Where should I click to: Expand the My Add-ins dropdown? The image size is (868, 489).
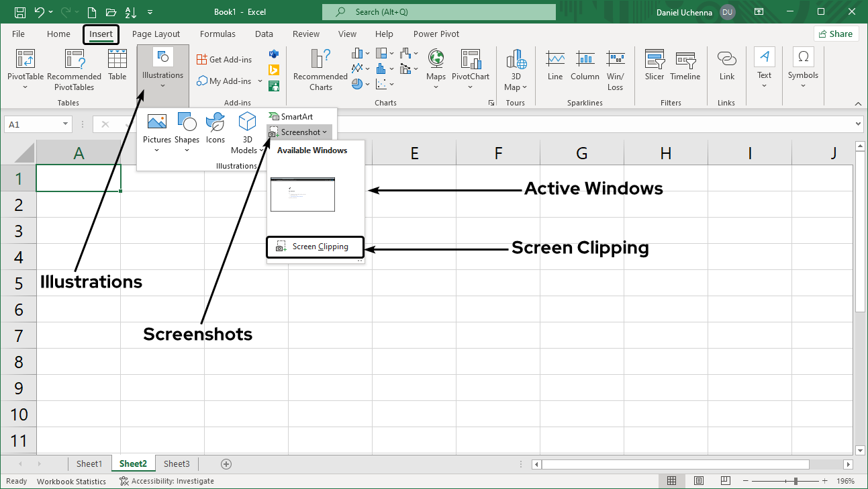coord(260,81)
